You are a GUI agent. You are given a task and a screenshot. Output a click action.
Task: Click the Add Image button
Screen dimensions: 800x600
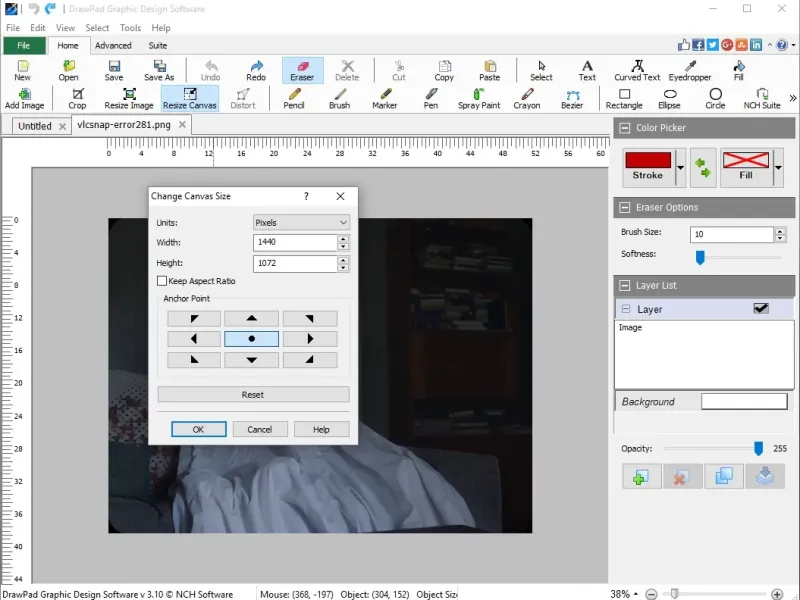coord(24,98)
